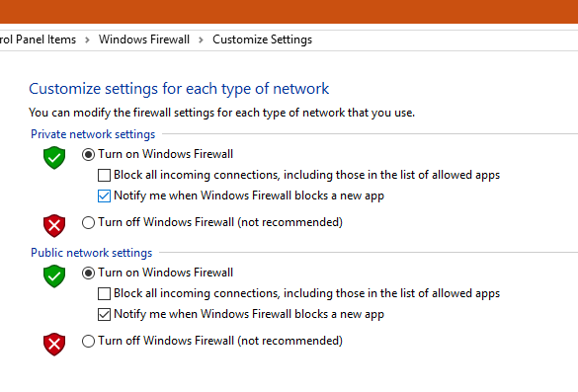Select Turn off Windows Firewall for private network
This screenshot has width=578, height=392.
click(x=89, y=222)
